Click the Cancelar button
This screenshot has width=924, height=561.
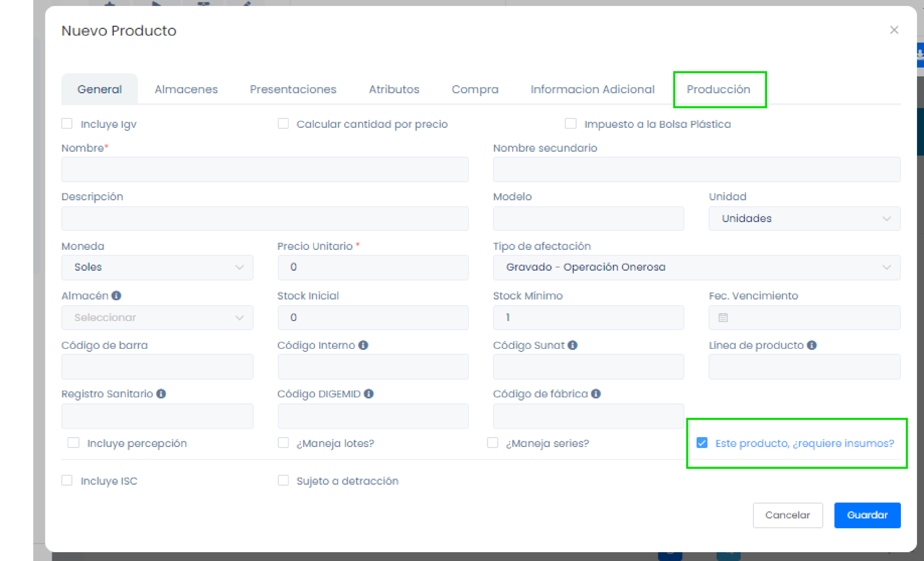click(787, 515)
